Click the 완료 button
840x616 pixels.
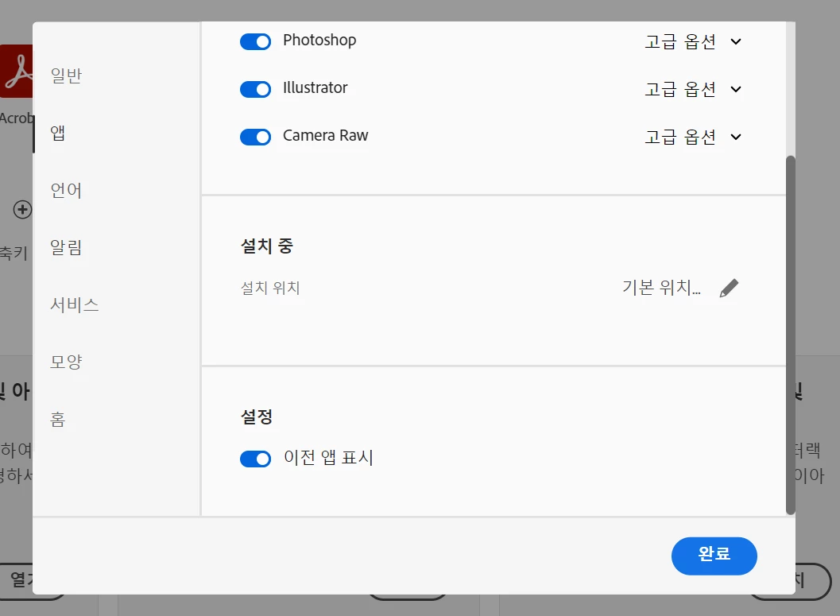(x=714, y=556)
